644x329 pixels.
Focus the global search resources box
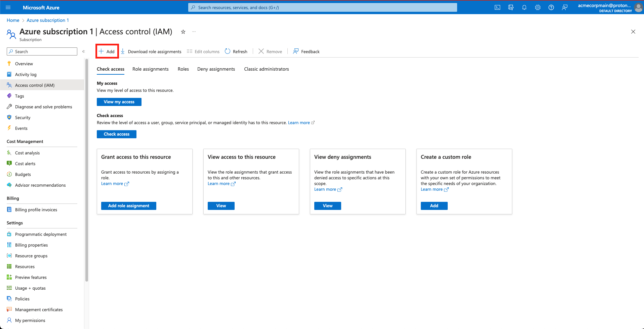tap(323, 7)
